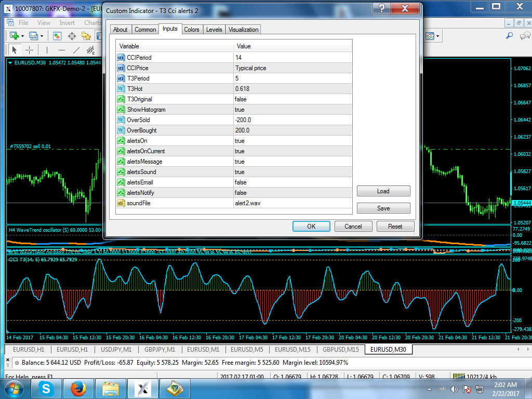Click the Save button

383,208
